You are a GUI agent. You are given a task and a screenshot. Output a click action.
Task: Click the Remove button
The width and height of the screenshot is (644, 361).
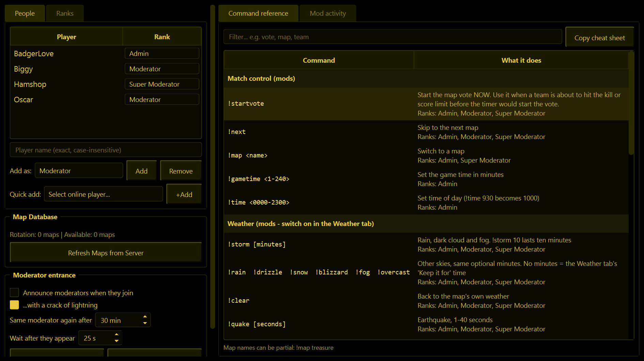(181, 171)
